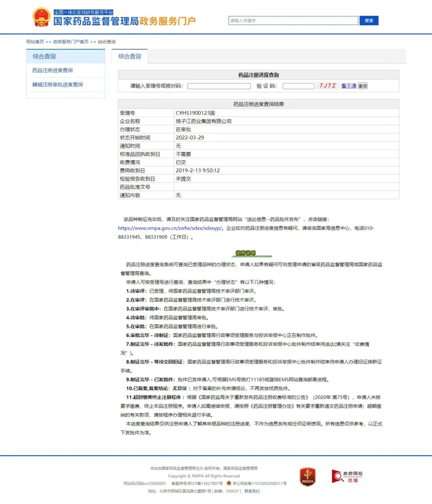This screenshot has width=432, height=504.
Task: Open 药品注册进度查询 in the left sidebar
Action: (52, 70)
